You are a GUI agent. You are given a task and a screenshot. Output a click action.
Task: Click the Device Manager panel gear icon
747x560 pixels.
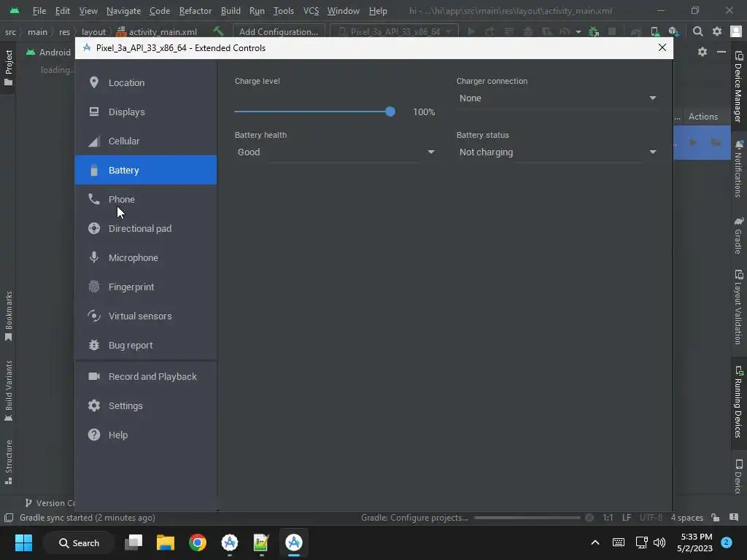[x=703, y=52]
